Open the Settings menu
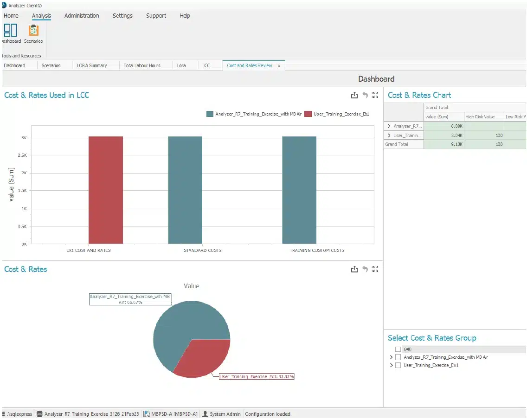527x420 pixels. click(x=122, y=16)
